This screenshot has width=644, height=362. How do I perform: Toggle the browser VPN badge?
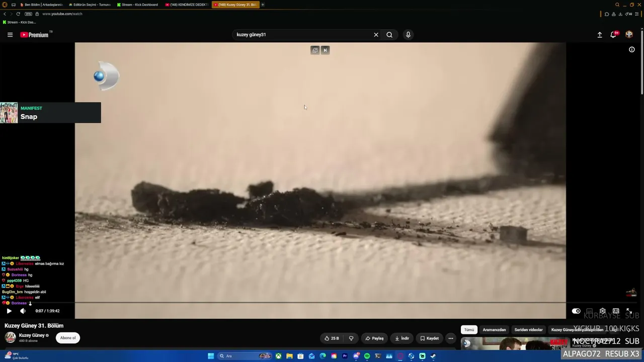28,14
